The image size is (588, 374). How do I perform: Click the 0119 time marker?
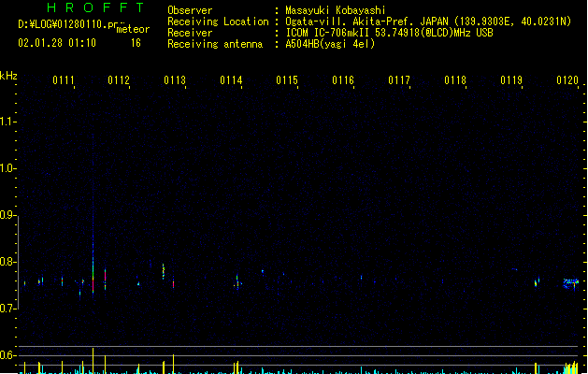click(511, 80)
